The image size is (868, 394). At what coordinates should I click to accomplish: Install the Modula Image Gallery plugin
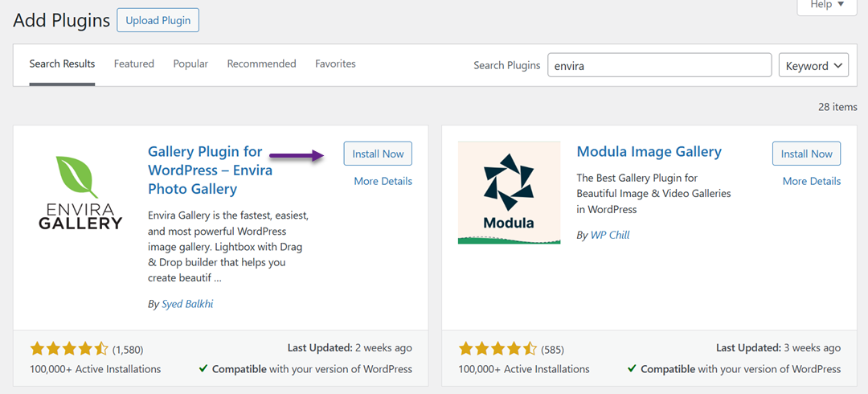click(806, 154)
